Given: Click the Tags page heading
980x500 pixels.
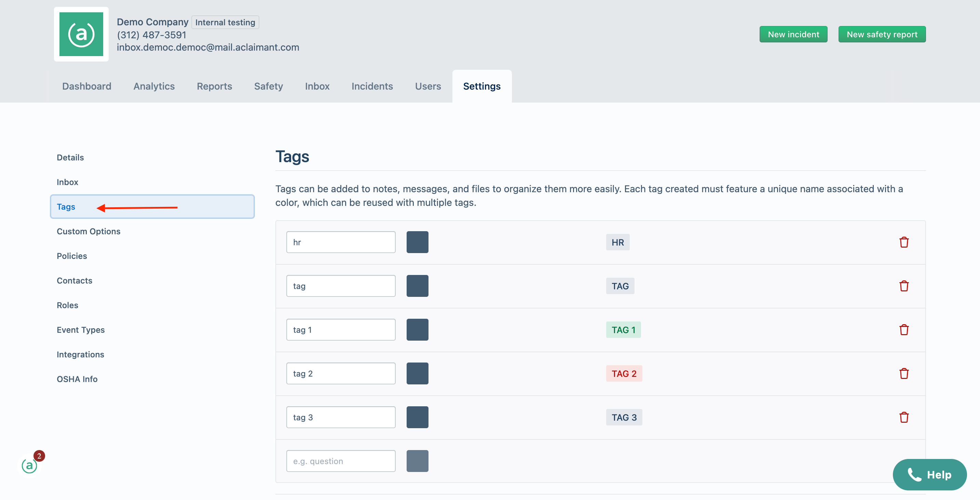Looking at the screenshot, I should point(292,157).
